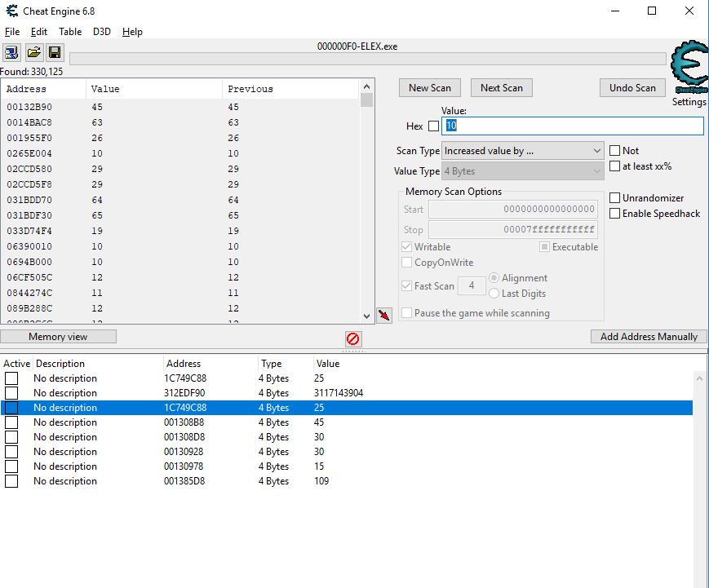This screenshot has width=709, height=588.
Task: Select a process to open
Action: tap(11, 52)
